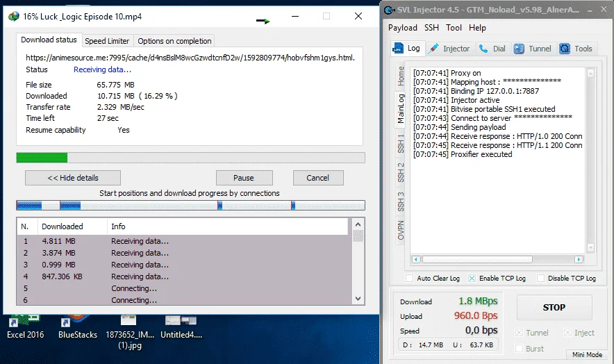The image size is (614, 364).
Task: Click the Hide details button
Action: click(73, 178)
